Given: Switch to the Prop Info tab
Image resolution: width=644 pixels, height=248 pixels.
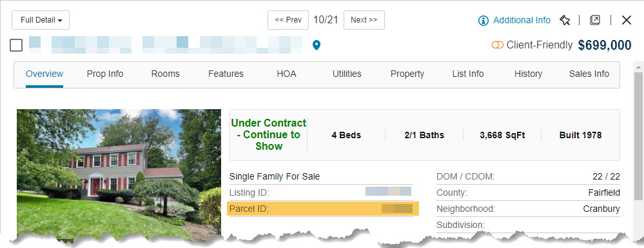Looking at the screenshot, I should pyautogui.click(x=105, y=74).
